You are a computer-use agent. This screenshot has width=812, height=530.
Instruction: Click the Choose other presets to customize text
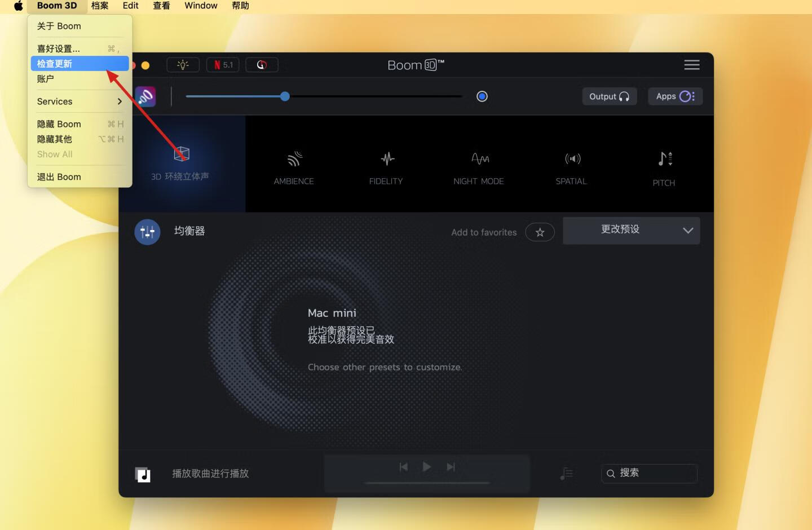click(x=385, y=367)
